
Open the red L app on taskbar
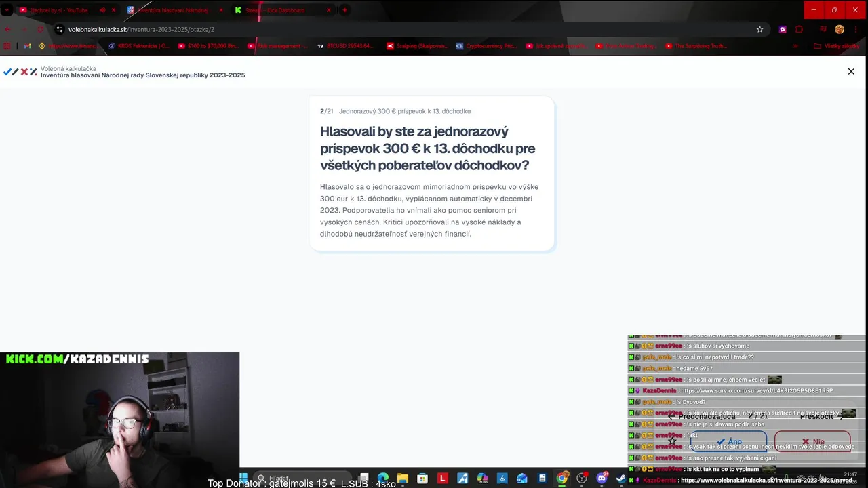tap(443, 478)
